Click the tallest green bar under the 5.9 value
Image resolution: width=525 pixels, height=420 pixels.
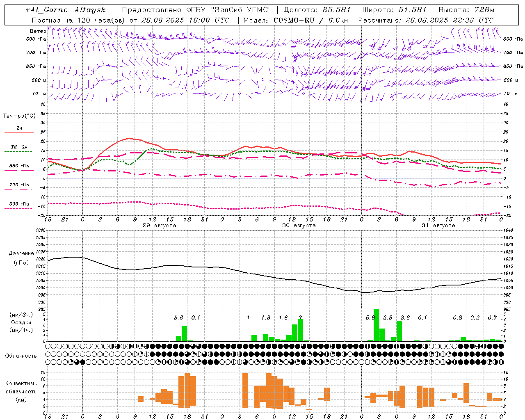pos(376,325)
